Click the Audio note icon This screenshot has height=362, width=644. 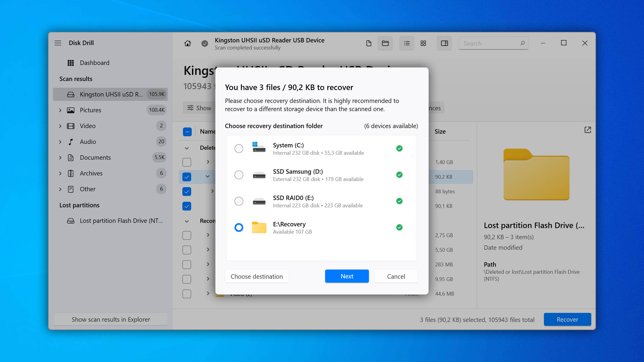71,142
